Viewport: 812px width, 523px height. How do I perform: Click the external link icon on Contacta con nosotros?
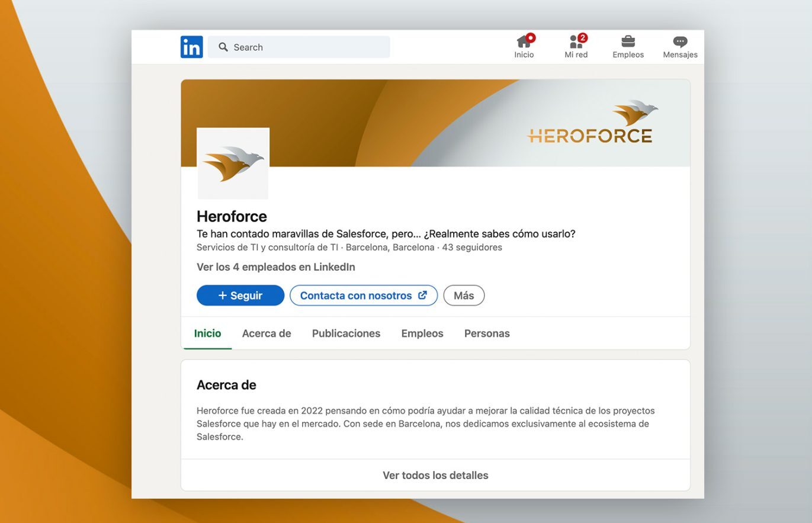[422, 295]
